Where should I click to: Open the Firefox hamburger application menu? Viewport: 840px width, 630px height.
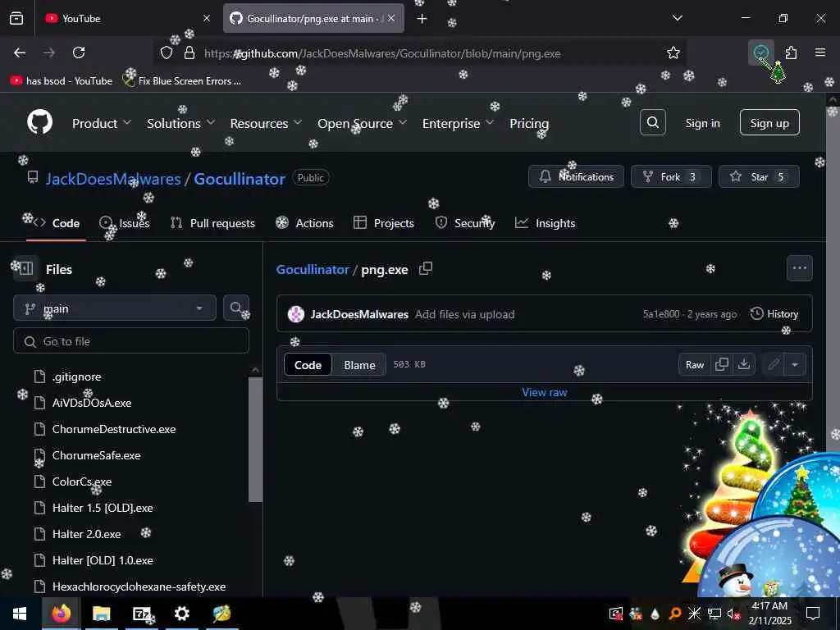pyautogui.click(x=819, y=52)
